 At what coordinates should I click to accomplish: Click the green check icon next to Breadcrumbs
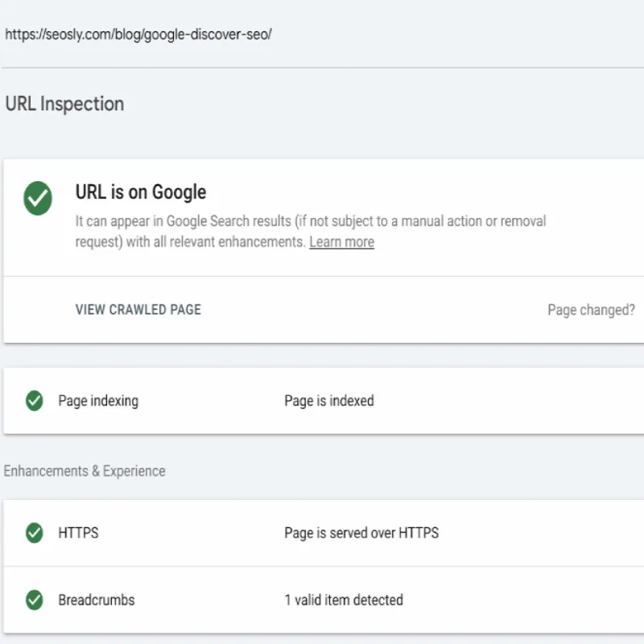coord(35,600)
